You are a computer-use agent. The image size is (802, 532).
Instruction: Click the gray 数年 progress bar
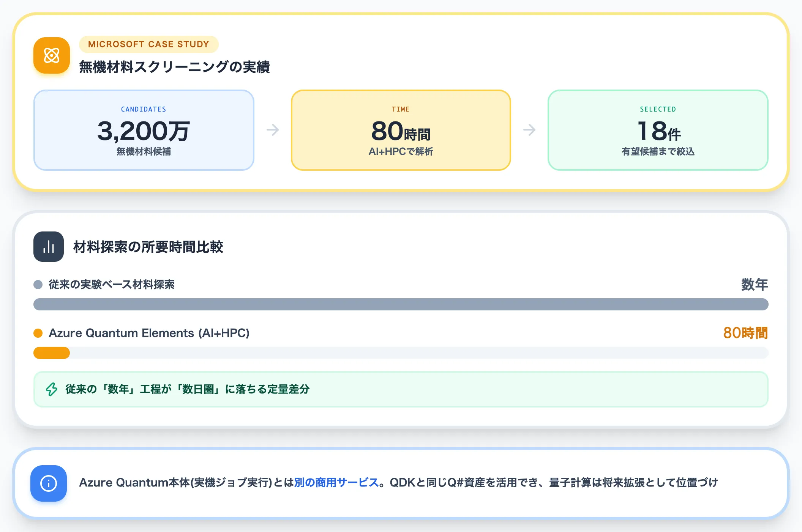401,304
